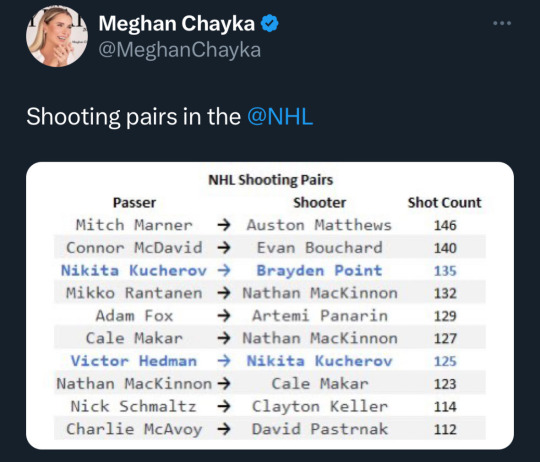Click the Shot Count column header
540x462 pixels.
pos(445,202)
